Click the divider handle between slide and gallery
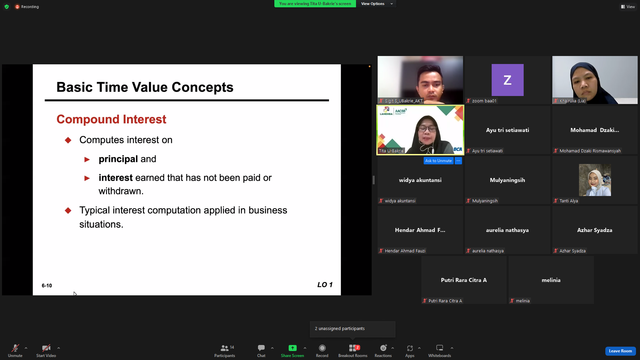Screen dimensions: 640x360 [x=373, y=180]
